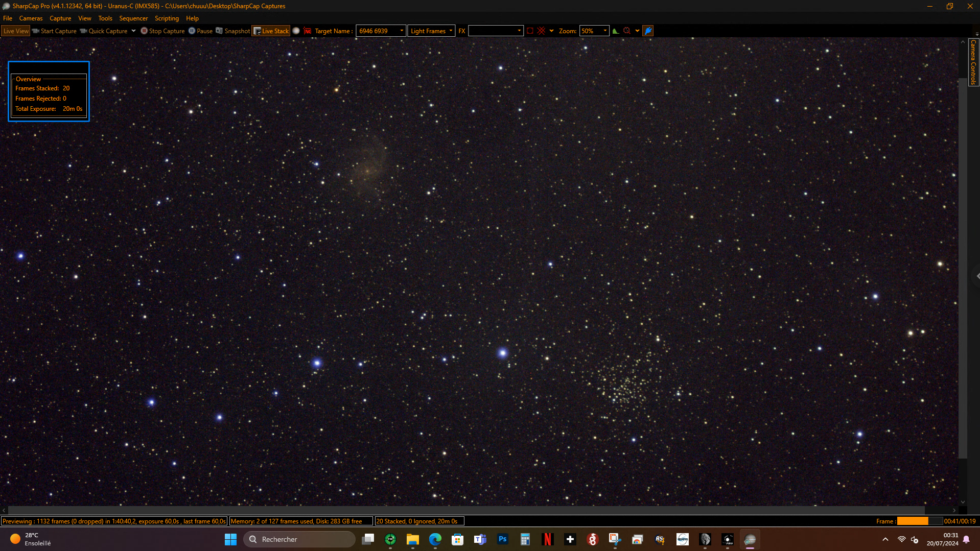Open the green histogram icon
980x551 pixels.
click(616, 31)
